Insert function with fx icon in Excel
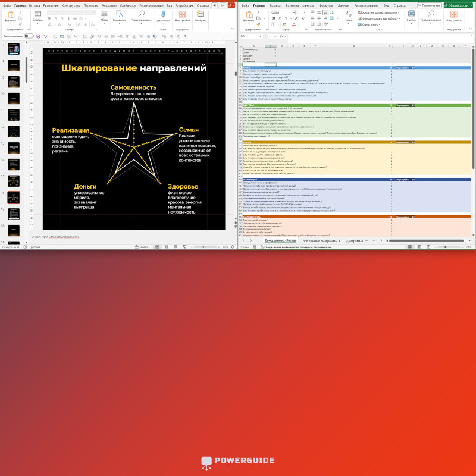Image resolution: width=476 pixels, height=476 pixels. click(x=281, y=36)
